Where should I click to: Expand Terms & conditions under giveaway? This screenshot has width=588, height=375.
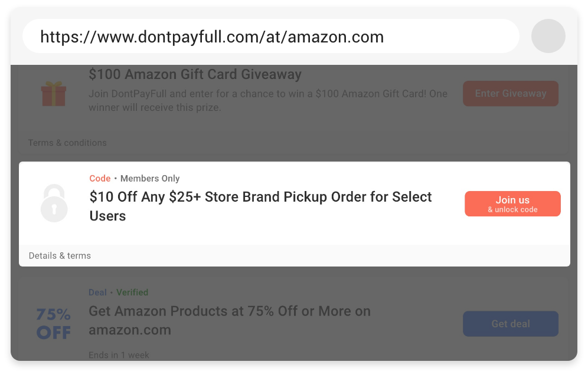(x=67, y=143)
